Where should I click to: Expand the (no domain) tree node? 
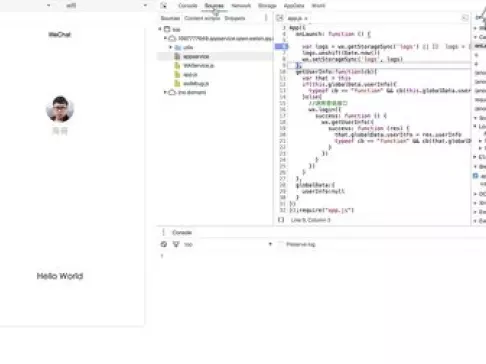coord(165,92)
